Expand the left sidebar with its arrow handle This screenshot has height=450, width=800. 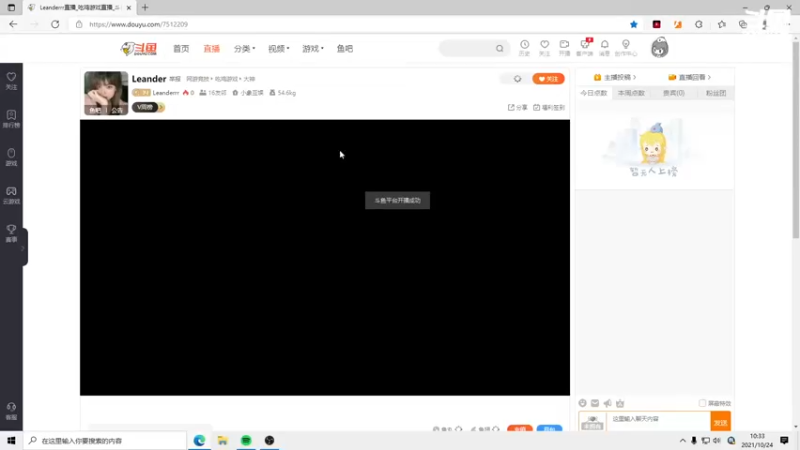[x=23, y=247]
